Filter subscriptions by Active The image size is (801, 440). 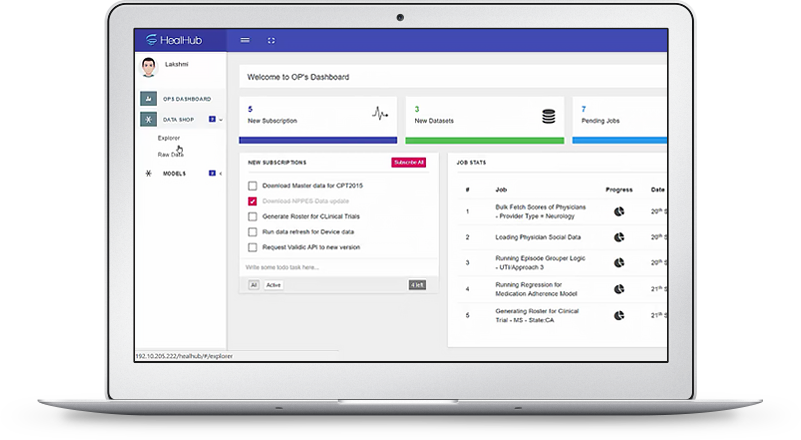(x=273, y=285)
